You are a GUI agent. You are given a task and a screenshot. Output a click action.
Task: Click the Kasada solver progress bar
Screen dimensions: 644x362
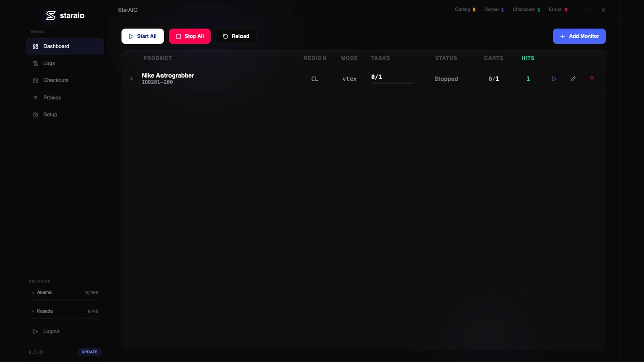(x=65, y=318)
